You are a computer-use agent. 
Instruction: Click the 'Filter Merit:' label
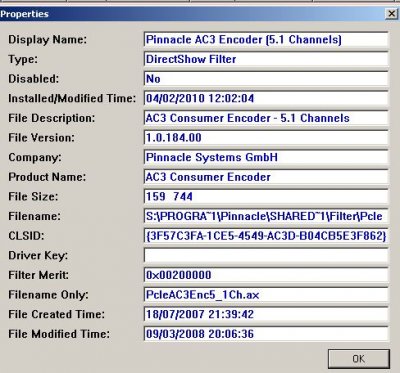coord(38,275)
